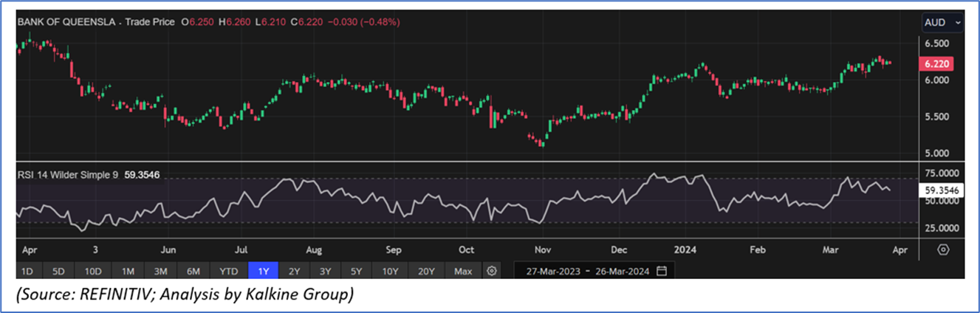Click the RSI 14 Wilder Simple 9 legend
The height and width of the screenshot is (313, 980).
(x=88, y=175)
